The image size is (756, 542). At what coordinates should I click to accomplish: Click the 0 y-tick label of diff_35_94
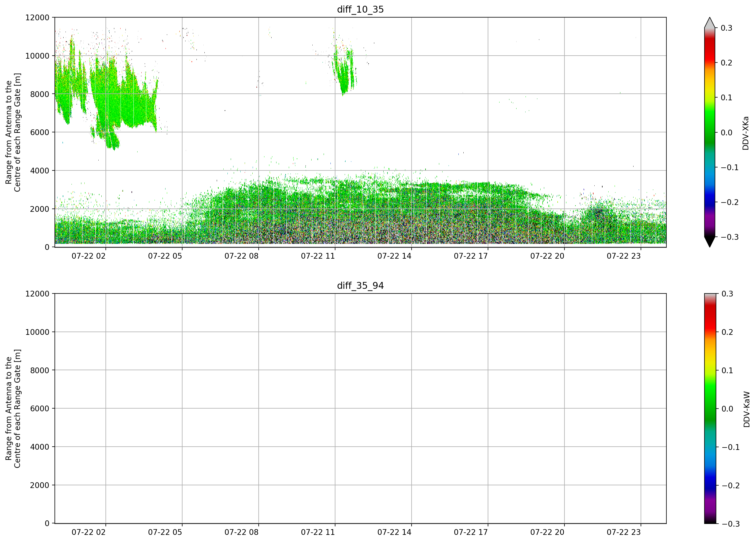[47, 524]
